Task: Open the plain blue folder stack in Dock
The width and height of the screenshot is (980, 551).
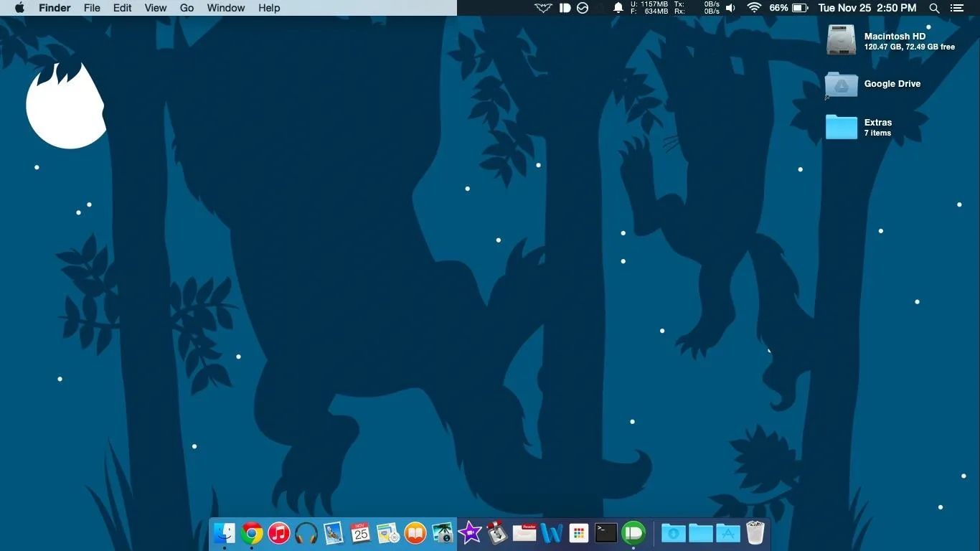Action: click(701, 533)
